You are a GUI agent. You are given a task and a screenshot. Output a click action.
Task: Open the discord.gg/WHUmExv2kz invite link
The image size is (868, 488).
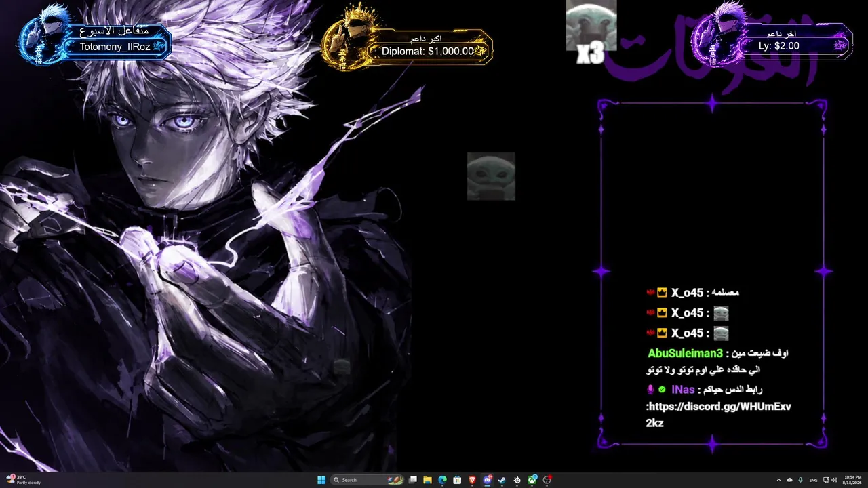pyautogui.click(x=719, y=415)
